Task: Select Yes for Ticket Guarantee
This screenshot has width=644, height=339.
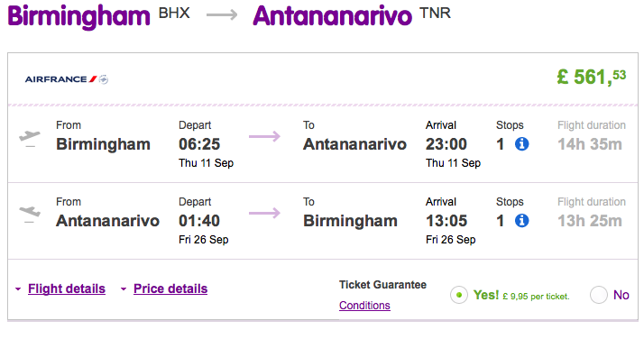Action: [459, 295]
